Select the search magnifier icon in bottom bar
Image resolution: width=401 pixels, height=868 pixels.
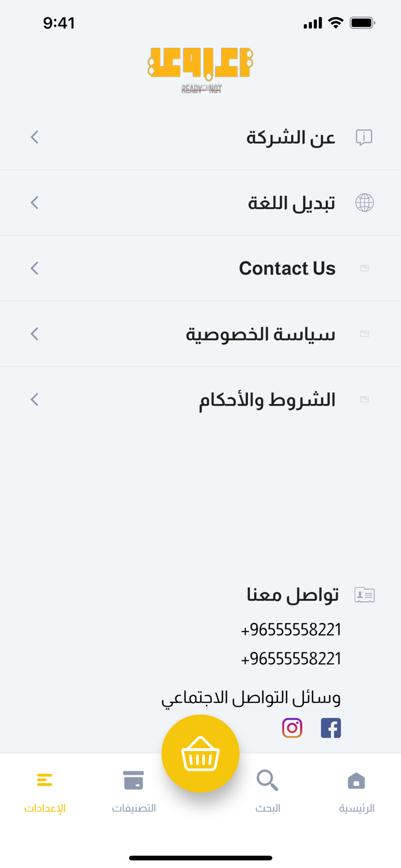[267, 779]
